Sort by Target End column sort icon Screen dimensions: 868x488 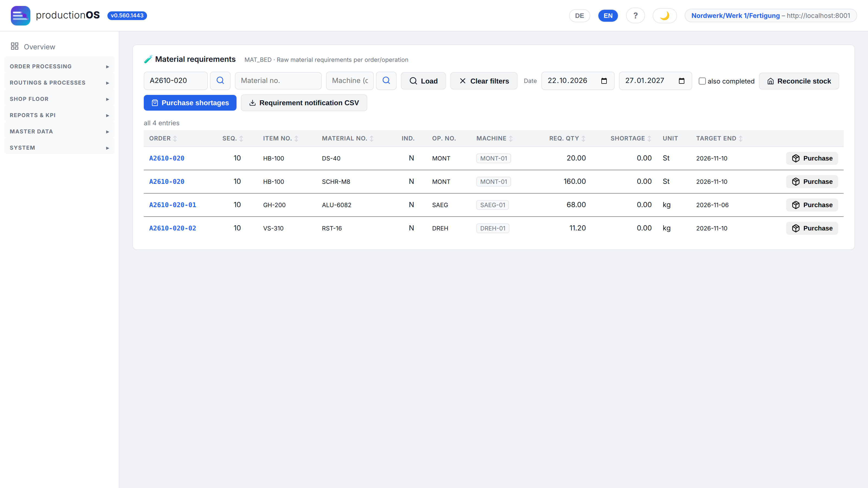pos(741,139)
